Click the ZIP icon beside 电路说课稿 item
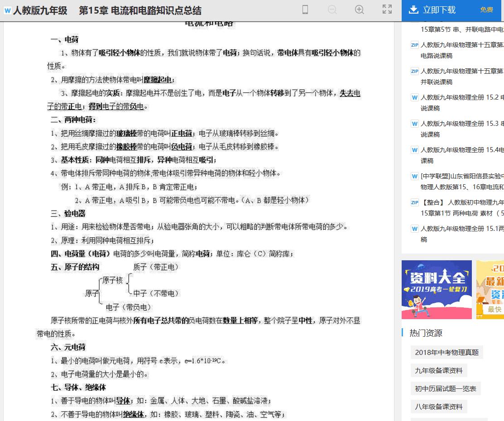504x421 pixels. (414, 45)
